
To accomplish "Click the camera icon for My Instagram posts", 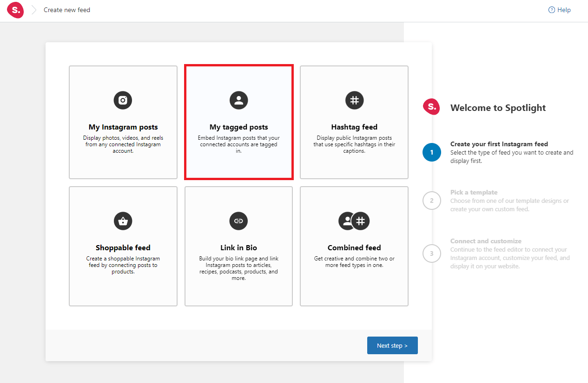I will [123, 100].
